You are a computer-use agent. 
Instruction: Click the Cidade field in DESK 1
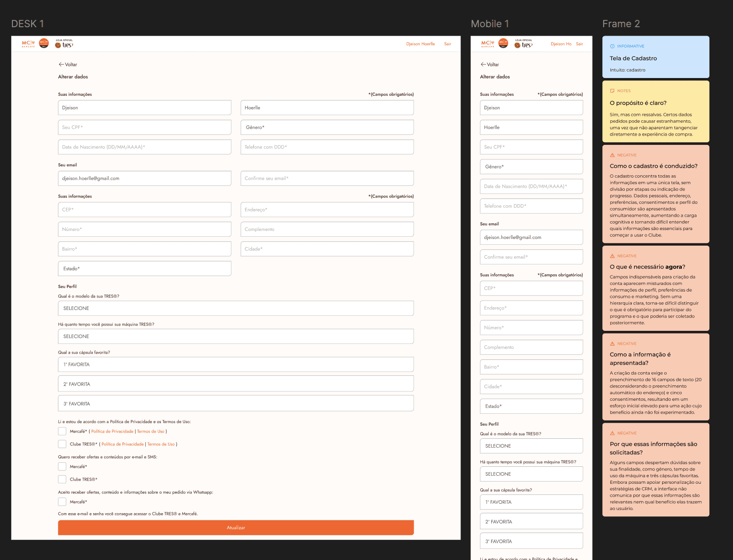tap(327, 249)
